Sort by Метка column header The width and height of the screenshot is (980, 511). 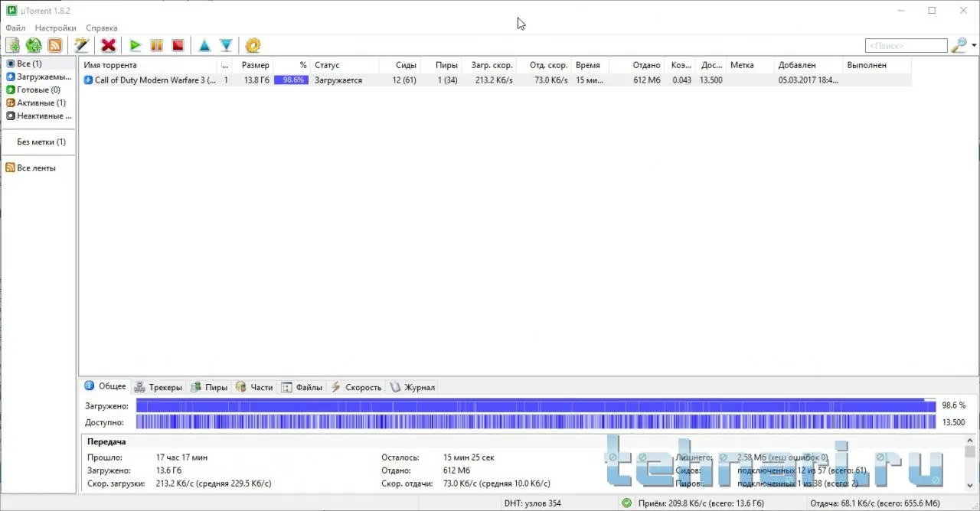coord(750,65)
